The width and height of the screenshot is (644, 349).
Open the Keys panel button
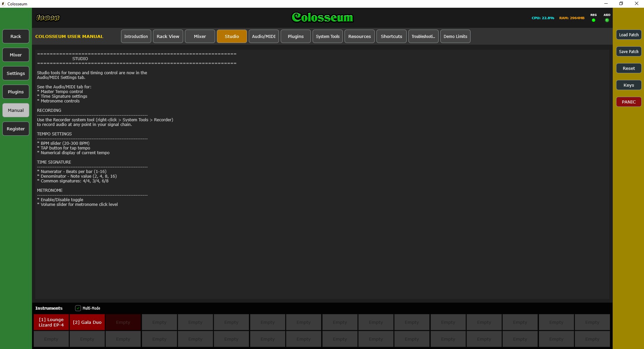point(629,85)
